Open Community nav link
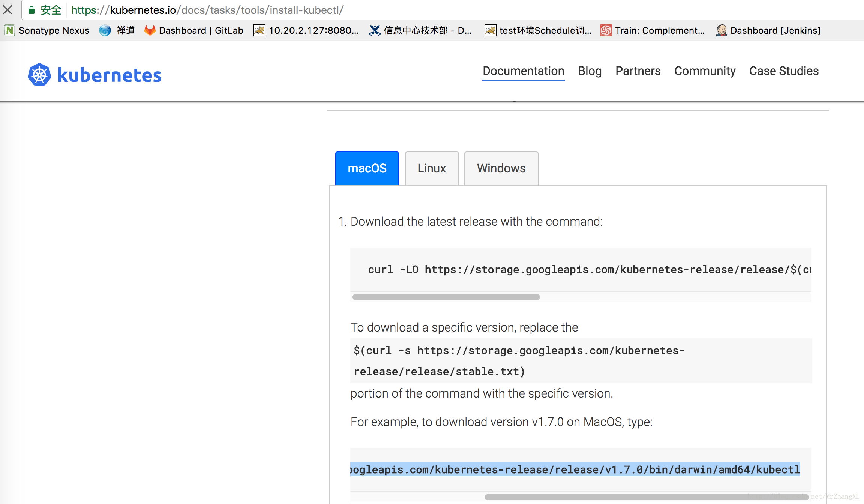This screenshot has height=504, width=864. coord(705,71)
